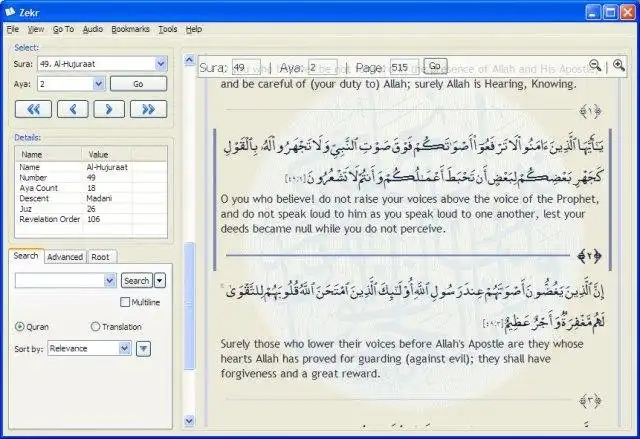Click the zoom in magnifier icon
The image size is (640, 439).
[619, 65]
